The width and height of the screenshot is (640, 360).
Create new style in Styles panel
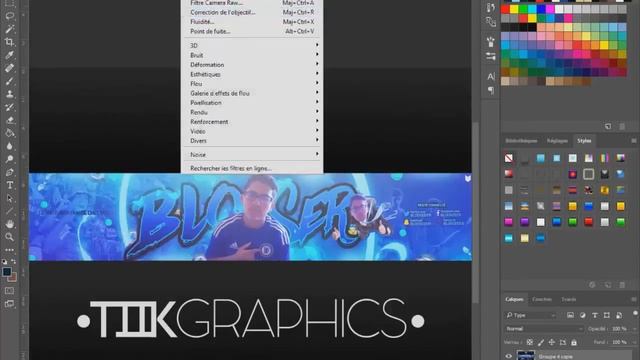click(608, 284)
